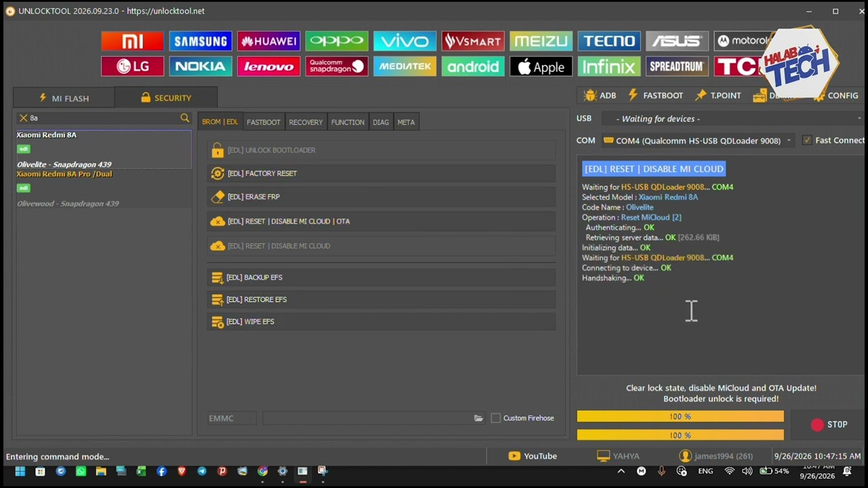868x488 pixels.
Task: Run EDL Factory Reset
Action: pyautogui.click(x=381, y=174)
